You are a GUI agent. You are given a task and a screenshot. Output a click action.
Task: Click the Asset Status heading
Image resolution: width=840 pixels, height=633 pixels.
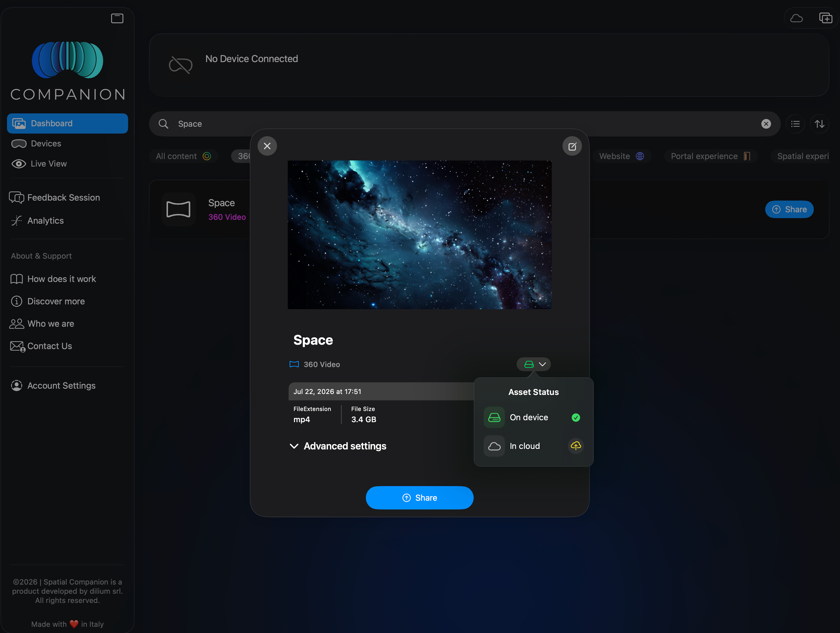[534, 392]
